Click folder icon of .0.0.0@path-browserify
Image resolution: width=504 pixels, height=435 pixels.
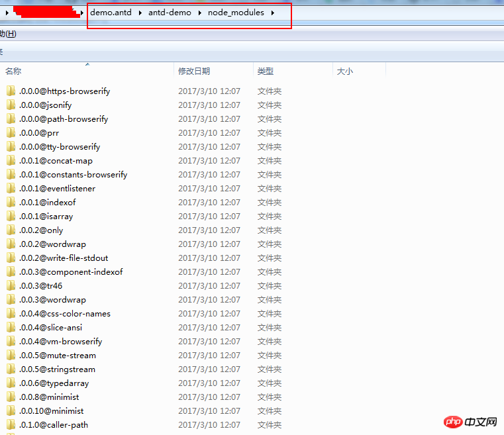[x=11, y=119]
